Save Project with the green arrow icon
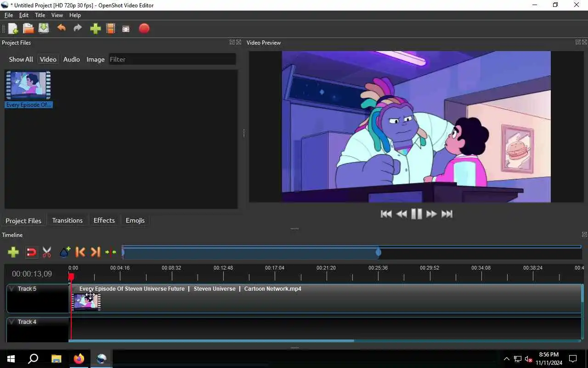The width and height of the screenshot is (588, 368). click(44, 29)
